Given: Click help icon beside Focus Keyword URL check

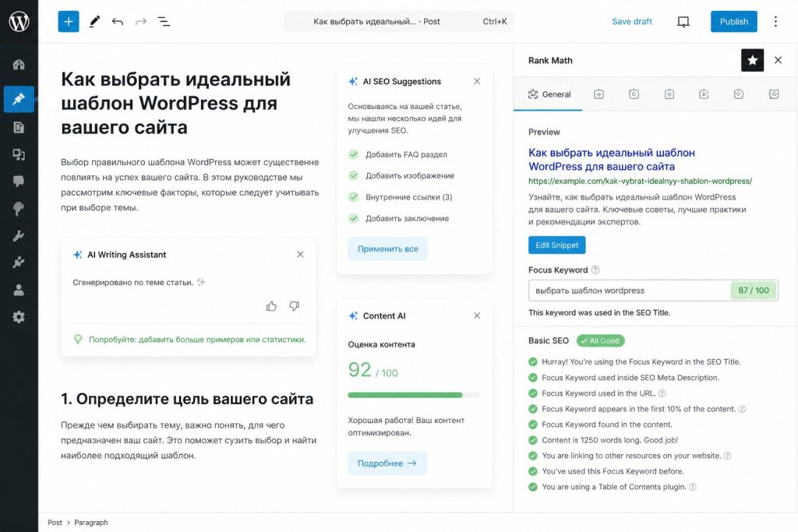Looking at the screenshot, I should 662,393.
